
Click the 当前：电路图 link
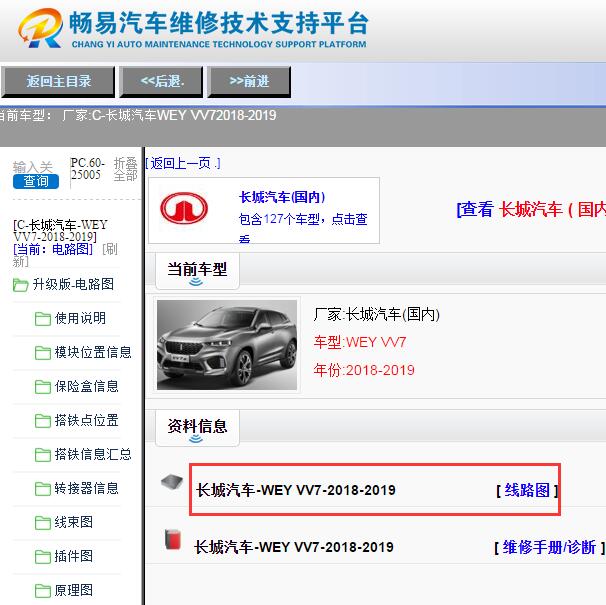(x=53, y=249)
